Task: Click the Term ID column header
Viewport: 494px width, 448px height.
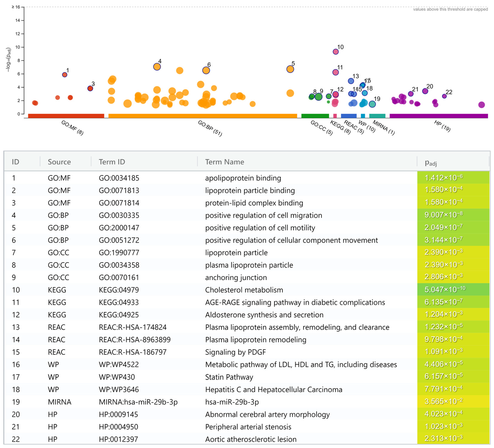Action: [112, 162]
